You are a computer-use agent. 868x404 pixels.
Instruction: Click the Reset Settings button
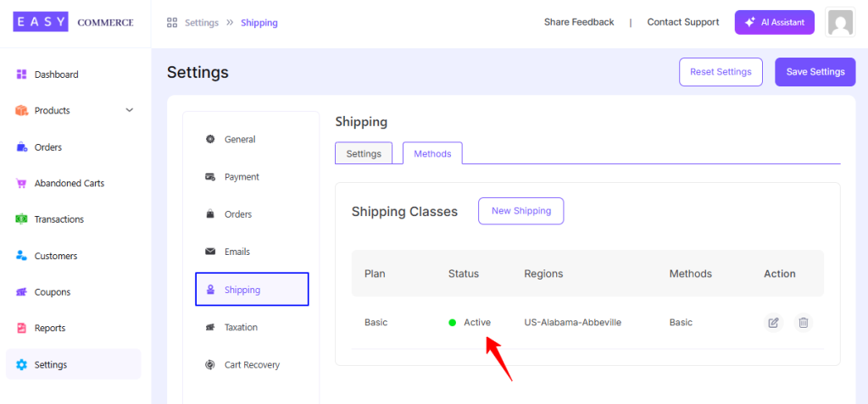point(721,72)
